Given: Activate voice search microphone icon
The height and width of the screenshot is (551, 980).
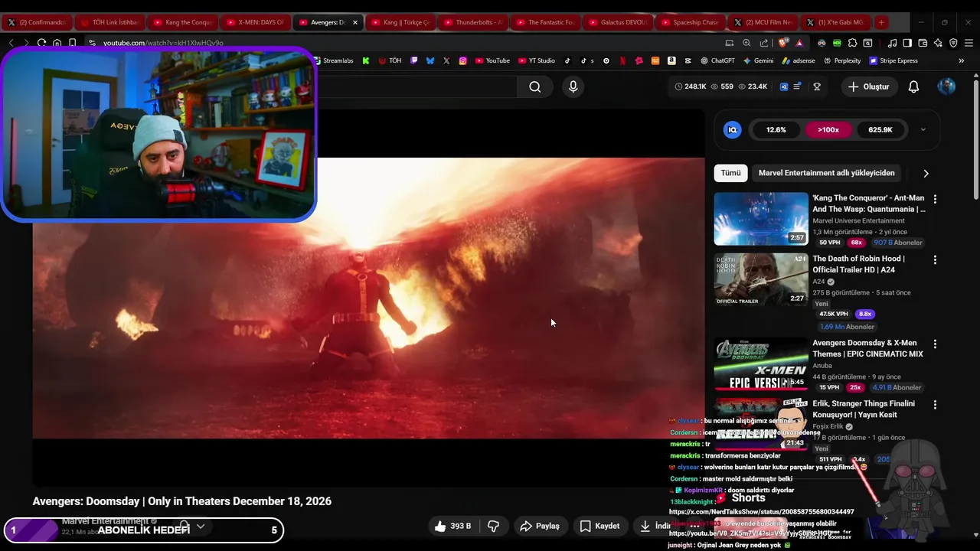Looking at the screenshot, I should pyautogui.click(x=573, y=87).
